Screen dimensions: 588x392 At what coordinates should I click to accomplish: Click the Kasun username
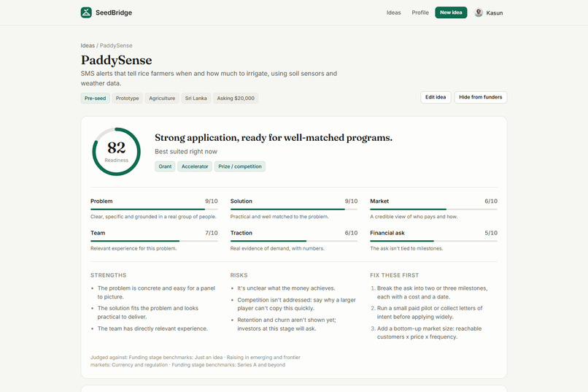494,12
